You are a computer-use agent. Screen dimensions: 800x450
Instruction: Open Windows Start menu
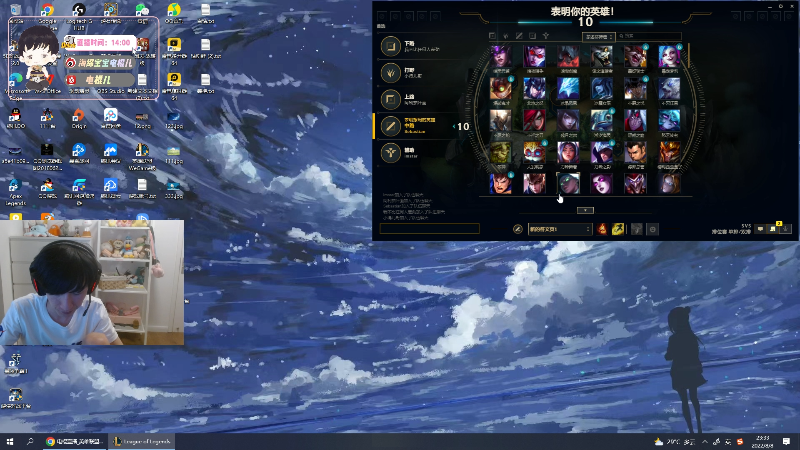click(10, 441)
